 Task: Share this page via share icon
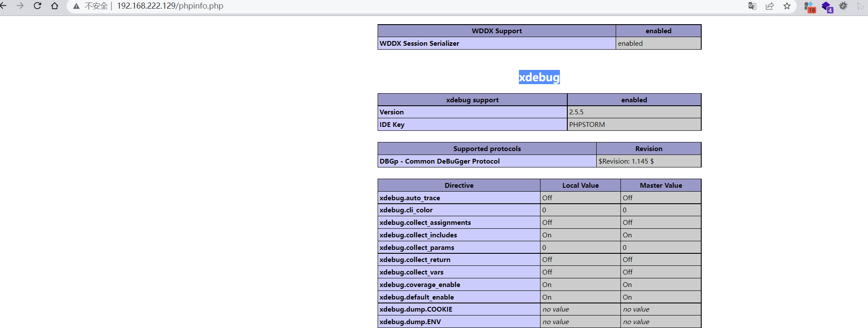coord(769,6)
